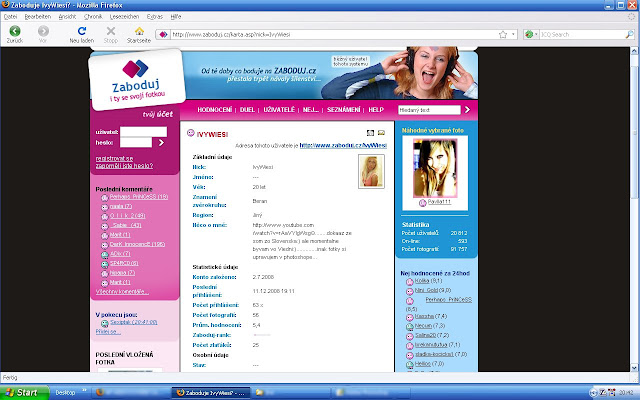This screenshot has height=400, width=640.
Task: Open the address bar history dropdown
Action: 513,35
